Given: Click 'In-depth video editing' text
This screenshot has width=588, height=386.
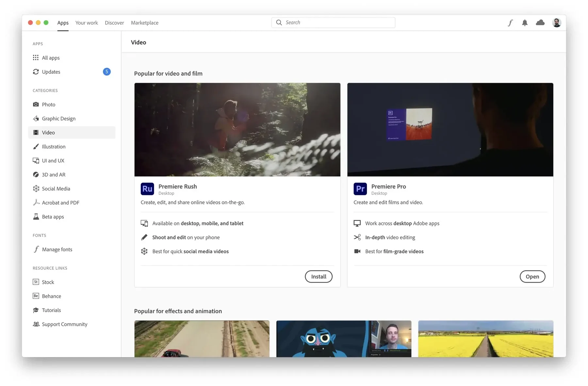Looking at the screenshot, I should click(390, 237).
